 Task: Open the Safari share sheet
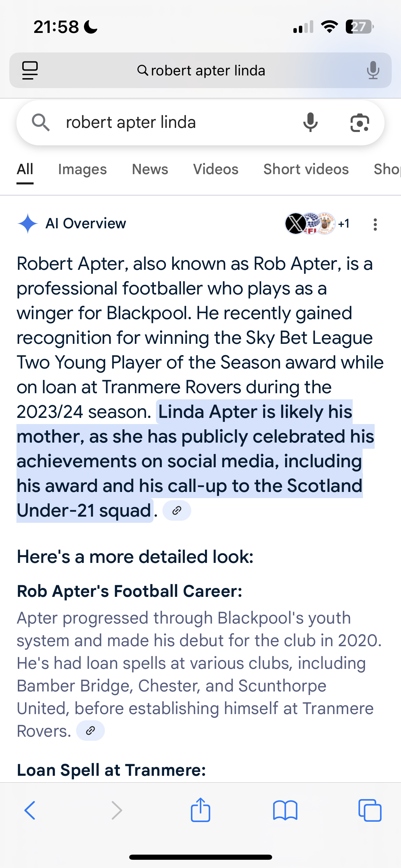pyautogui.click(x=200, y=810)
